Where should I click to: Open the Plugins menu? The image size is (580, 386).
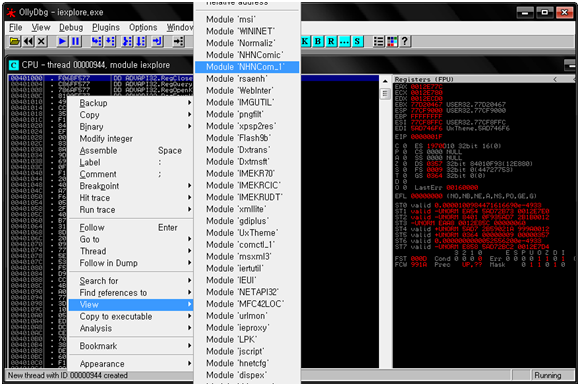point(106,27)
